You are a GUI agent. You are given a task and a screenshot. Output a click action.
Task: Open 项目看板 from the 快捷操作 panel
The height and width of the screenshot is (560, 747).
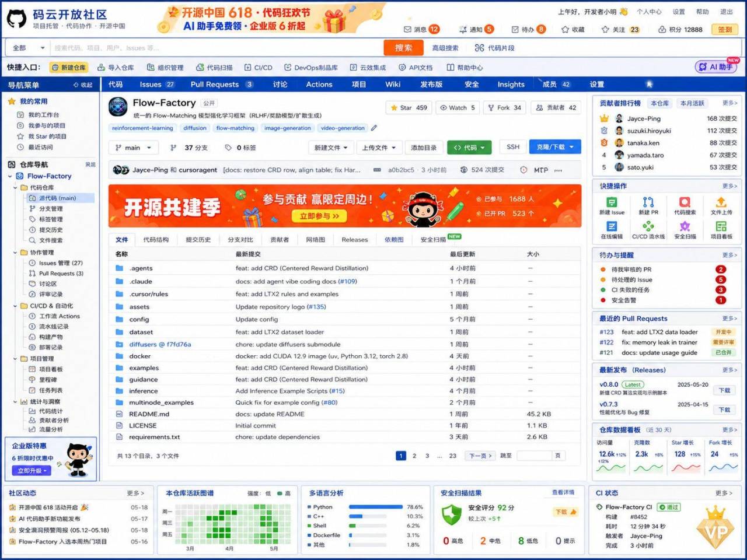[721, 230]
